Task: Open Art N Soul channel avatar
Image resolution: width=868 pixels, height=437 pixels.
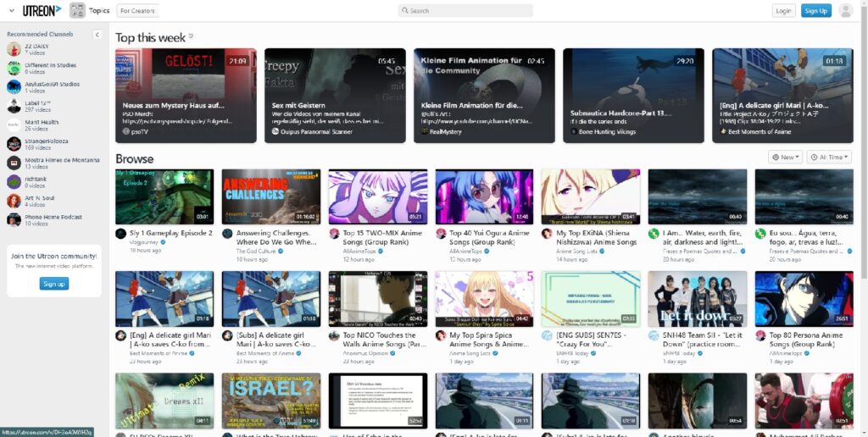Action: (x=14, y=201)
